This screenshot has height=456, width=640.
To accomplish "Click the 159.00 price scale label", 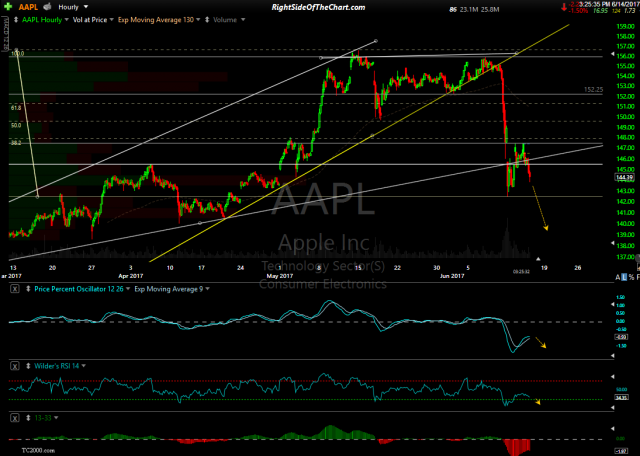I will pos(627,27).
